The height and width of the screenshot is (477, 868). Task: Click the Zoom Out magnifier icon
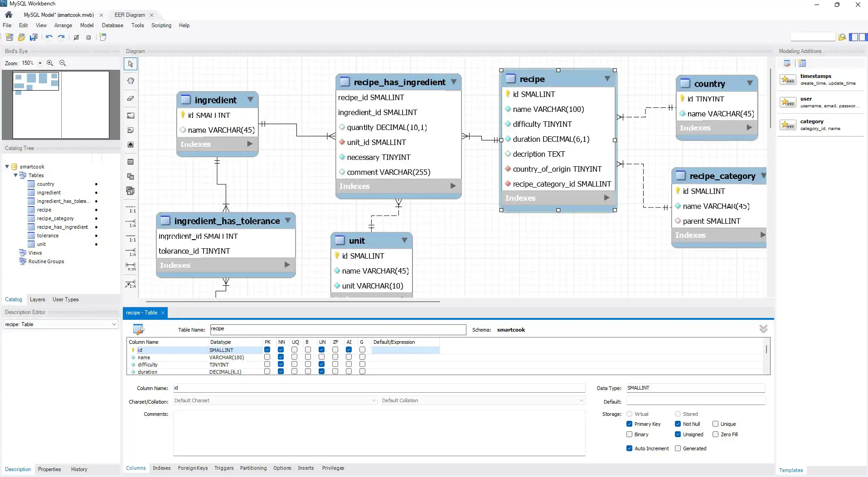click(63, 63)
